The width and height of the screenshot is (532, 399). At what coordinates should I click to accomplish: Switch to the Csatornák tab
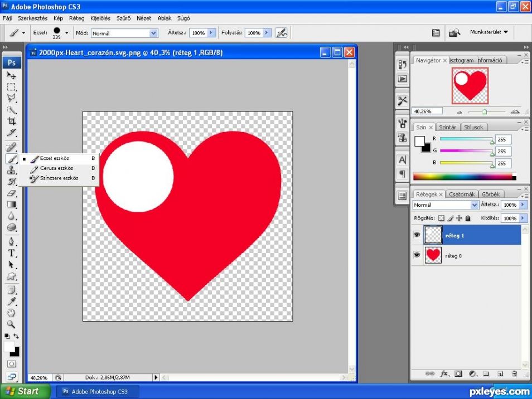[462, 194]
